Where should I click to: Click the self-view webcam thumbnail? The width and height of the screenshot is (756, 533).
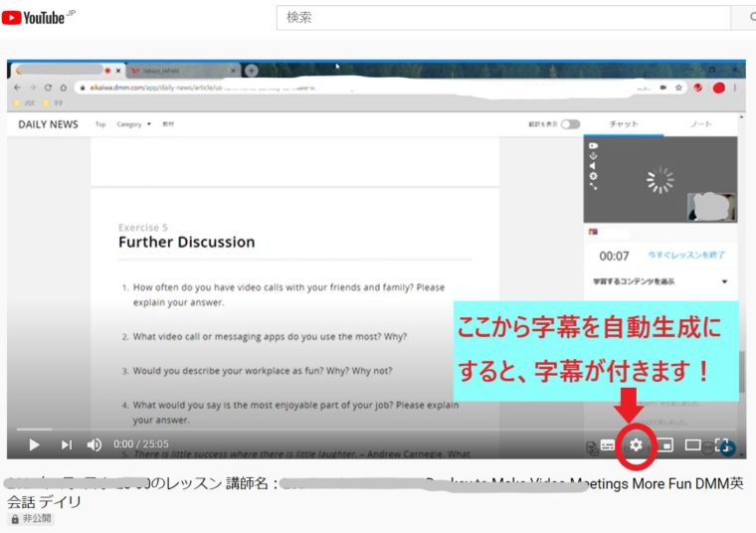click(x=711, y=207)
